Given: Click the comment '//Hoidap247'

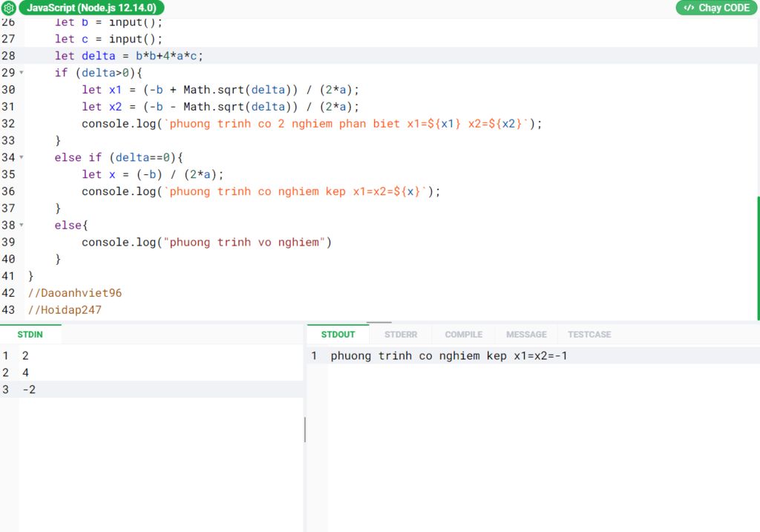Looking at the screenshot, I should click(65, 310).
